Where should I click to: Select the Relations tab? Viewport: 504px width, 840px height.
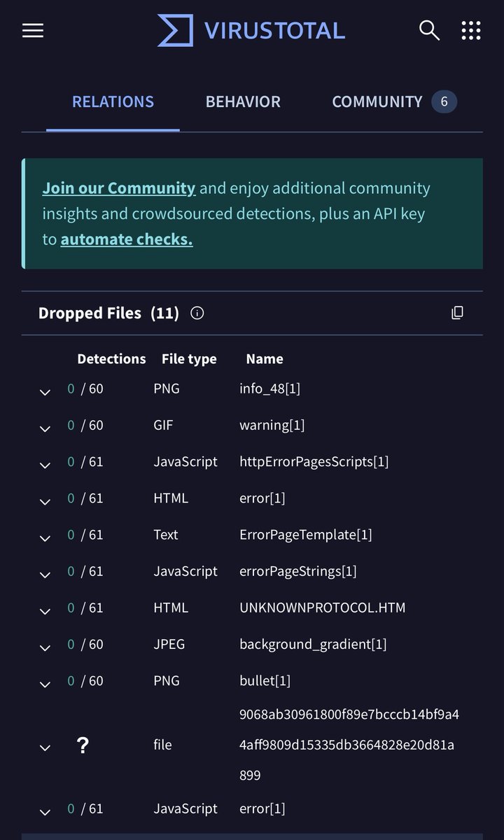(x=113, y=102)
